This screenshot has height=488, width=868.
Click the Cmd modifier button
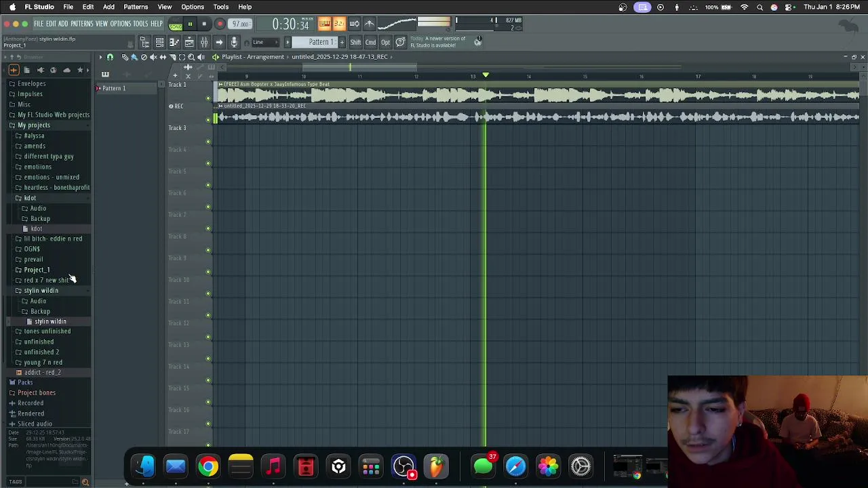click(x=370, y=42)
